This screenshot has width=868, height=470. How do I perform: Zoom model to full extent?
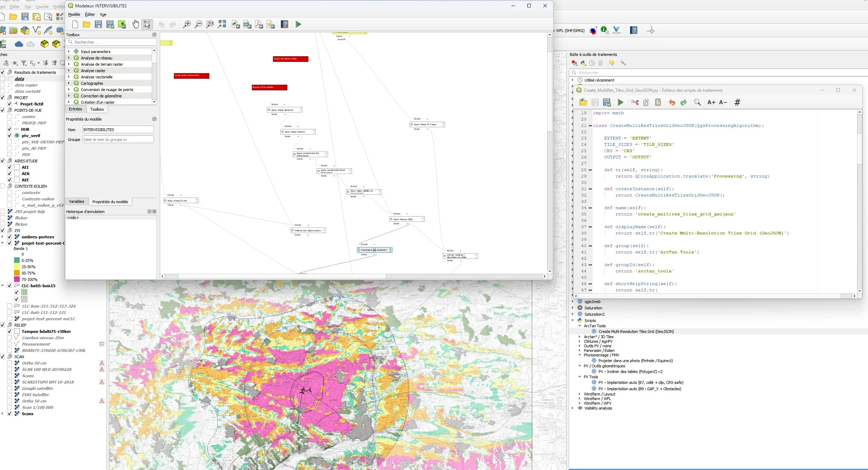coord(222,24)
